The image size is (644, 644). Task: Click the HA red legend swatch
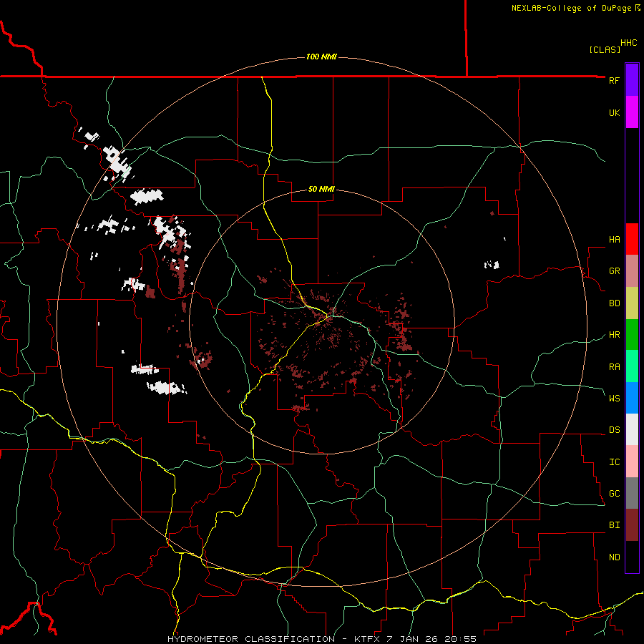(632, 239)
